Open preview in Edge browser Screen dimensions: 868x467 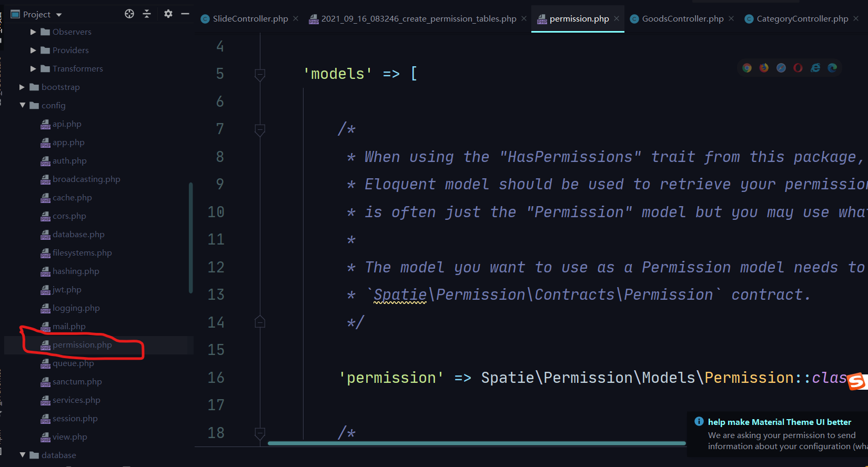pyautogui.click(x=832, y=68)
